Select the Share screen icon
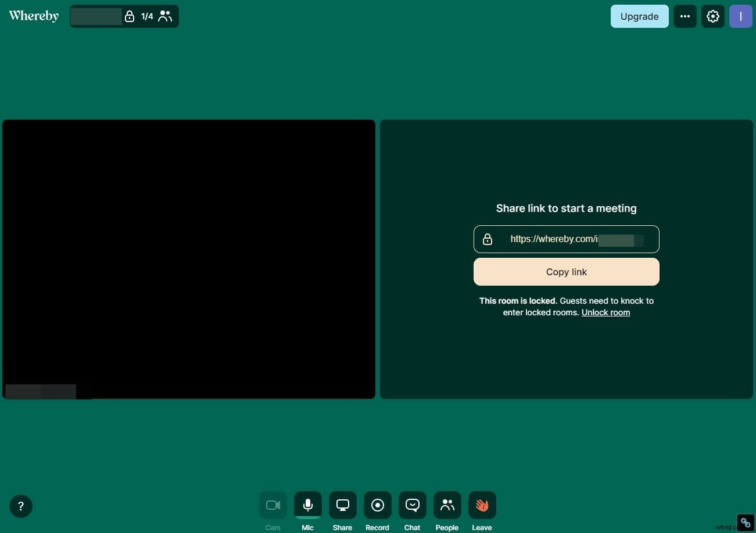Screen dimensions: 756x533 pyautogui.click(x=342, y=505)
